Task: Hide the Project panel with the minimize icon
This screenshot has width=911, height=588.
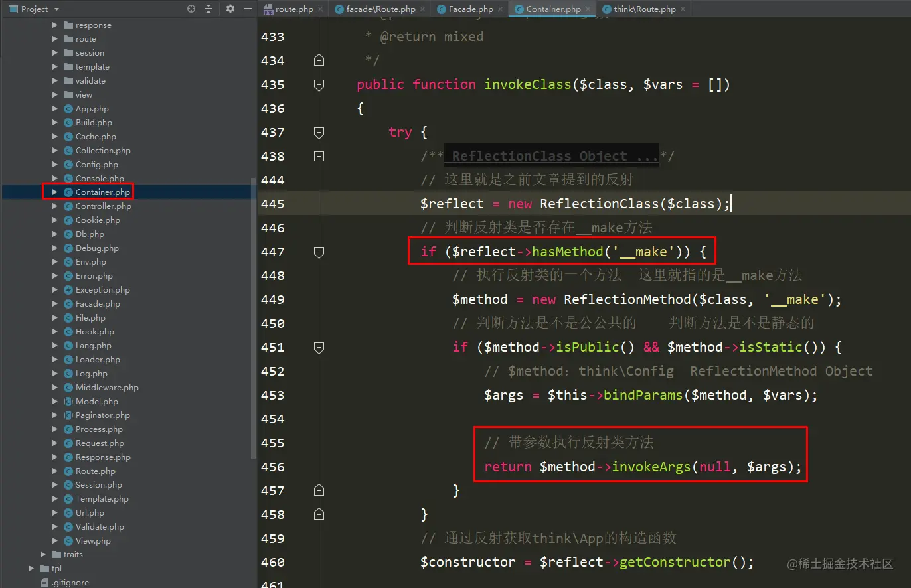Action: (x=248, y=9)
